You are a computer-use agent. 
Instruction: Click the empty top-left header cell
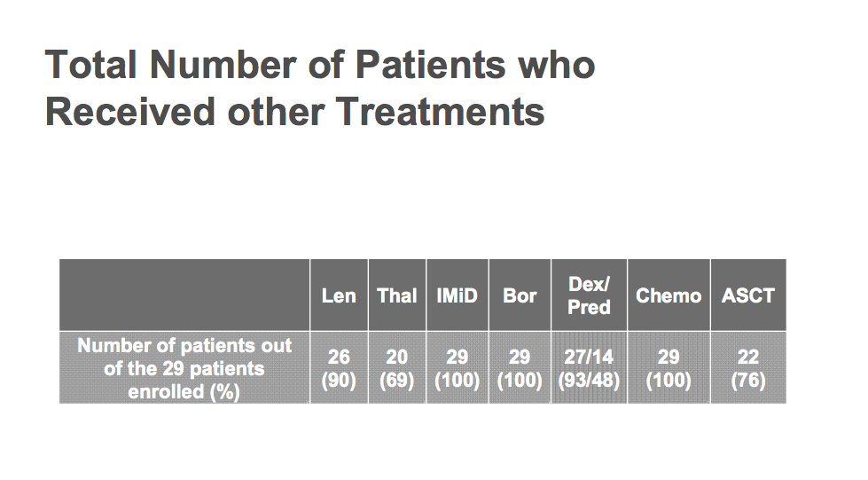(184, 295)
